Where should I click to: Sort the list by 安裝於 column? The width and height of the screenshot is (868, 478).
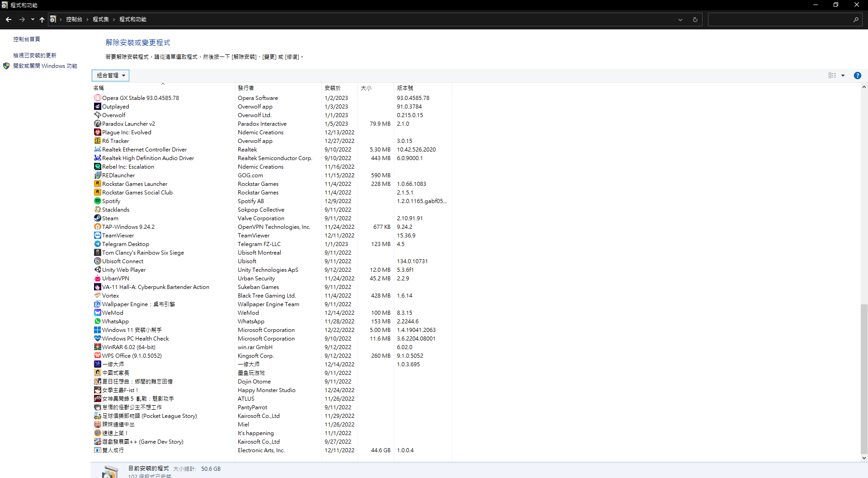click(340, 88)
